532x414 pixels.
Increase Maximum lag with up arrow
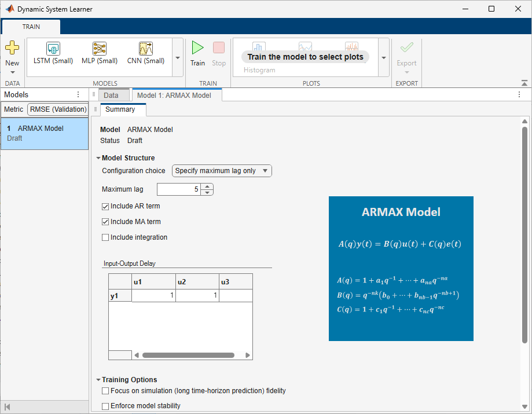(207, 186)
